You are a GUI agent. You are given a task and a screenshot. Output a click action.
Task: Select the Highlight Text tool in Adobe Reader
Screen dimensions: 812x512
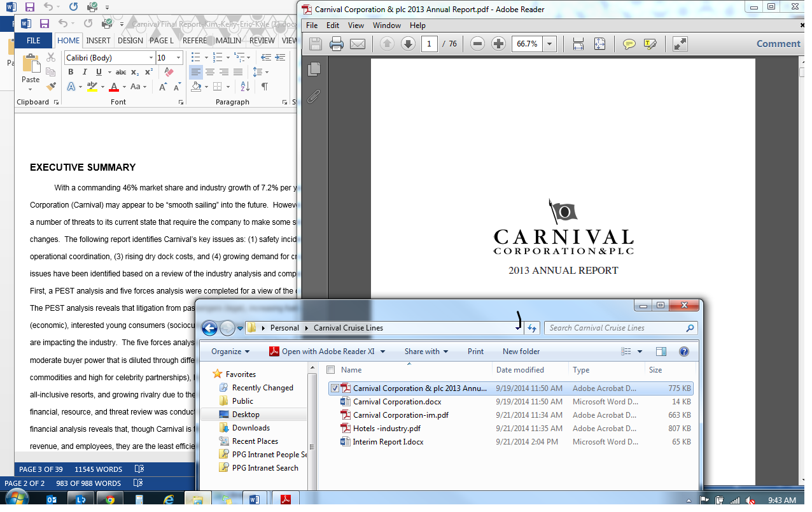tap(650, 44)
